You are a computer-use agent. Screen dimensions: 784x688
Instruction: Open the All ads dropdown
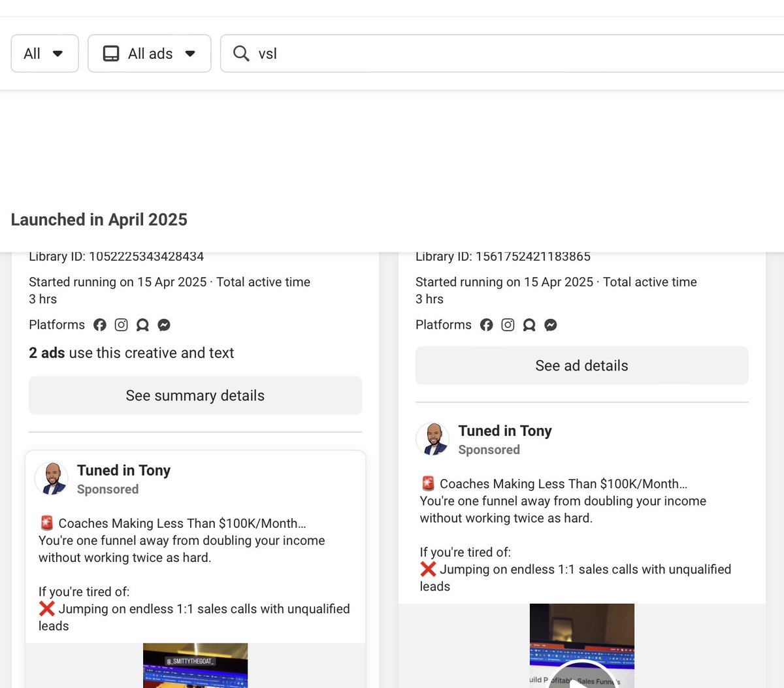point(150,54)
